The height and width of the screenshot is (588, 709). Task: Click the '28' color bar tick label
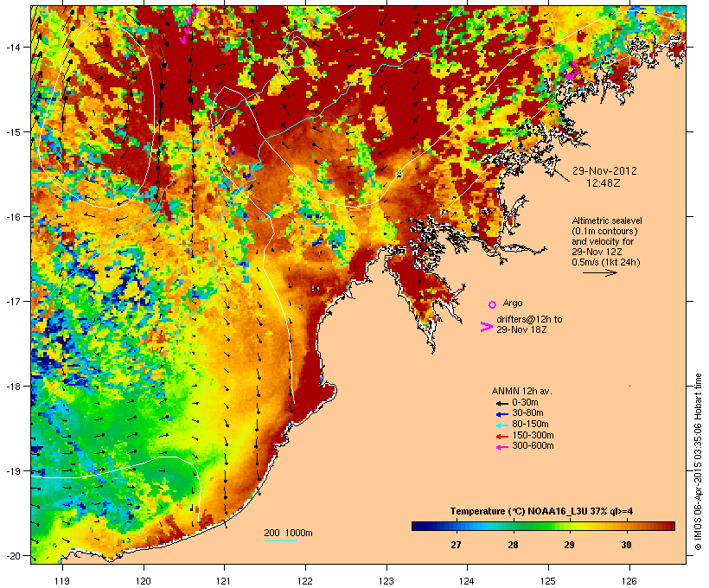[x=513, y=545]
